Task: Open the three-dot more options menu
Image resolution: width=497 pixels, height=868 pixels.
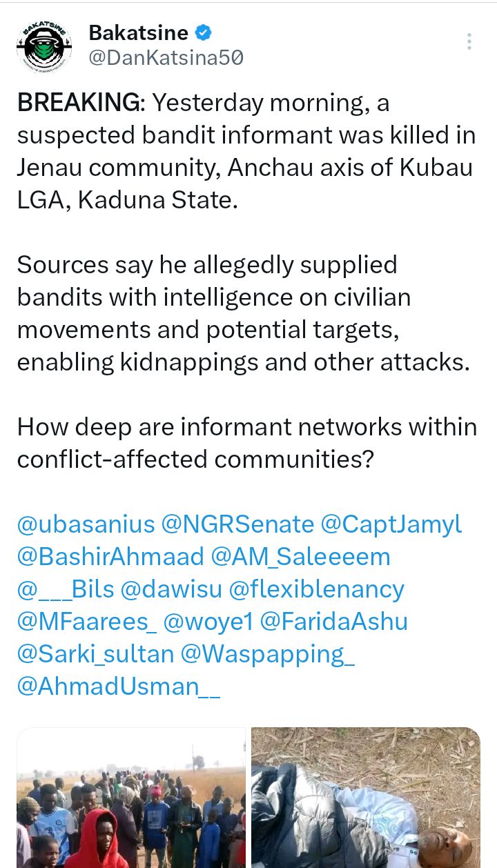Action: pyautogui.click(x=469, y=42)
